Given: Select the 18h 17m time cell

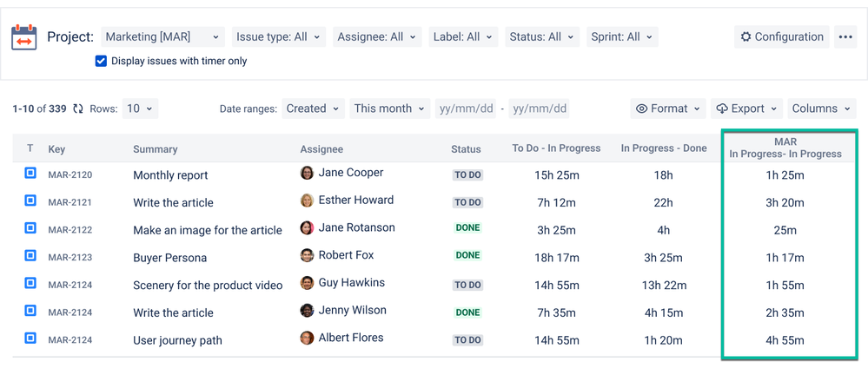Looking at the screenshot, I should click(556, 258).
